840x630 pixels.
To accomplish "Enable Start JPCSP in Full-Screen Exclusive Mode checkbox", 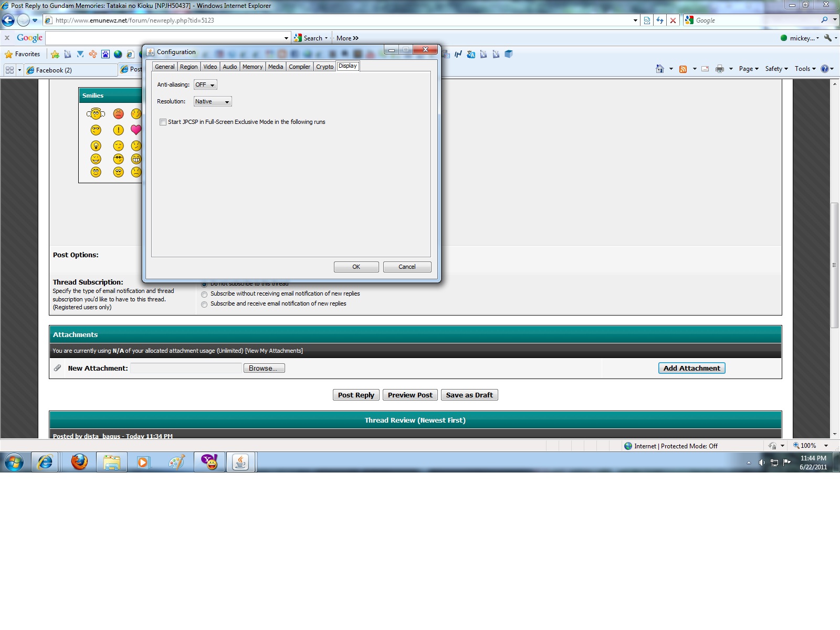I will click(x=163, y=122).
